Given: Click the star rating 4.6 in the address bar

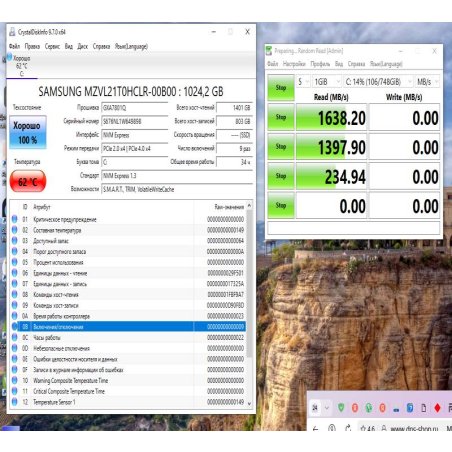Looking at the screenshot, I should pos(368,429).
